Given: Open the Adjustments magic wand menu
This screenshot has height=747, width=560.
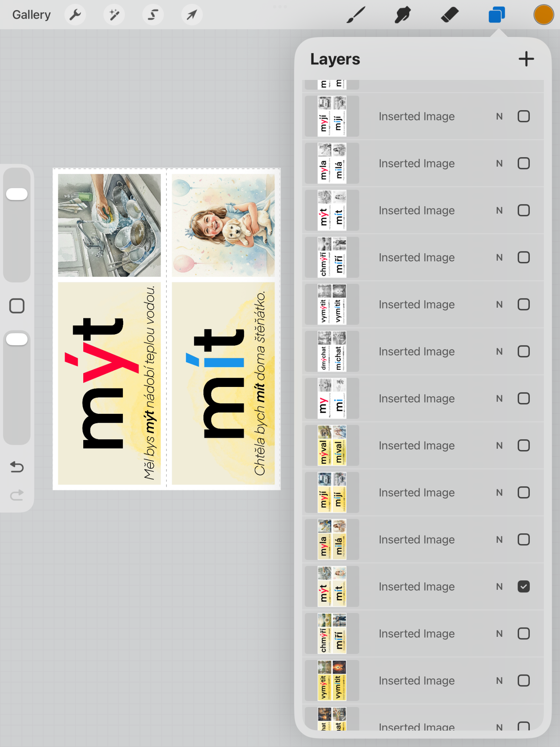Looking at the screenshot, I should pos(114,15).
